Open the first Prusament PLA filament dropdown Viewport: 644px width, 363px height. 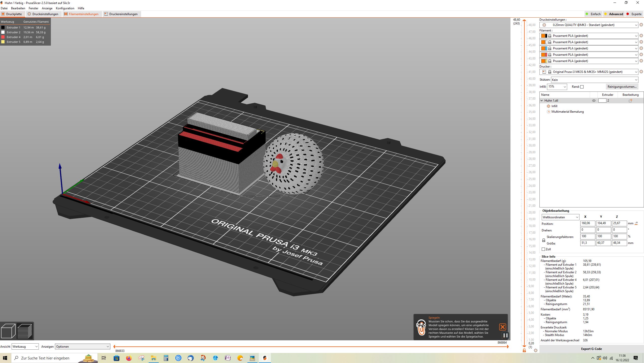click(x=589, y=36)
